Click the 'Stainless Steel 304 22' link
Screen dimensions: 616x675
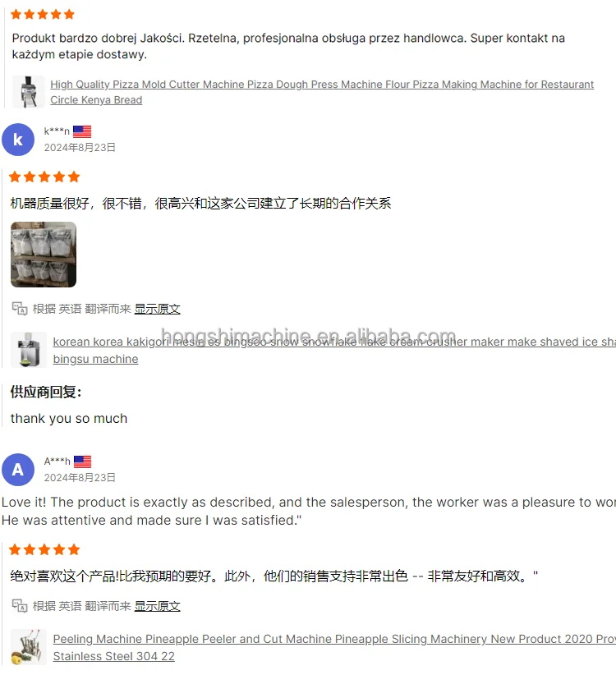[x=113, y=656]
